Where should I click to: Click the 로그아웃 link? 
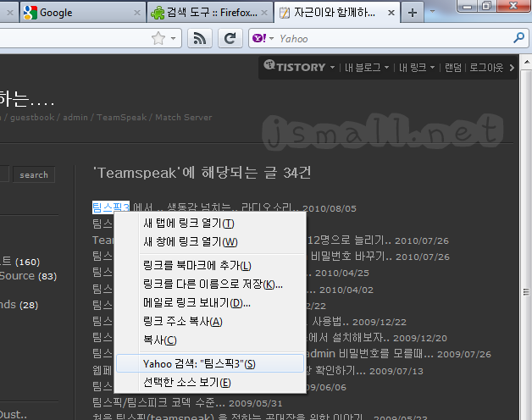pyautogui.click(x=486, y=68)
